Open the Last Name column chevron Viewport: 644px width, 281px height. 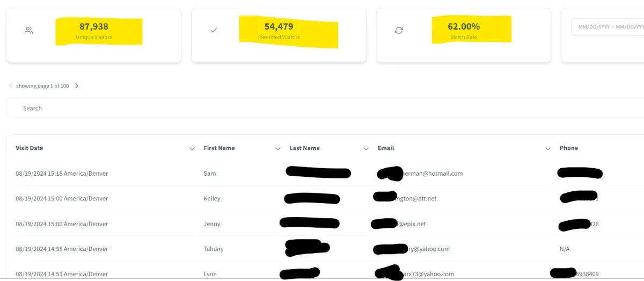click(366, 149)
